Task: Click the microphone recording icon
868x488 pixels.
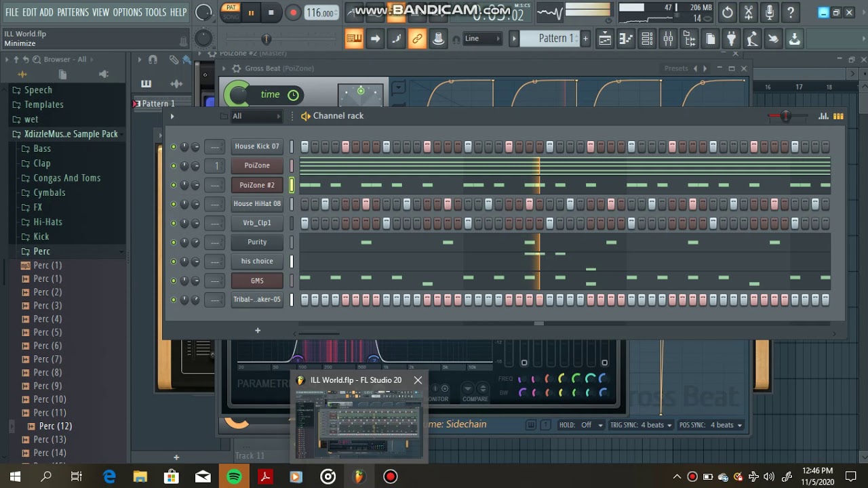Action: [770, 12]
